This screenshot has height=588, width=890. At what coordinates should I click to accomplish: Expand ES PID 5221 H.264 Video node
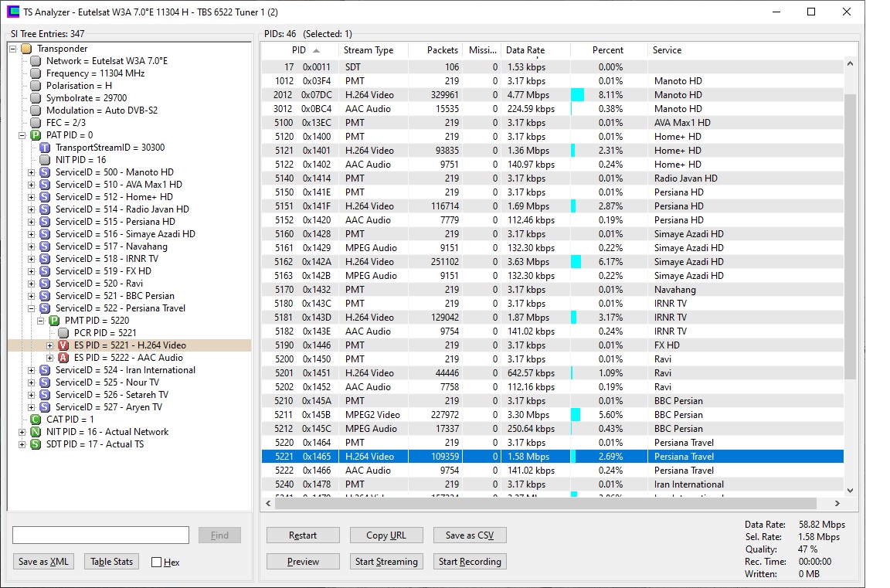[50, 345]
